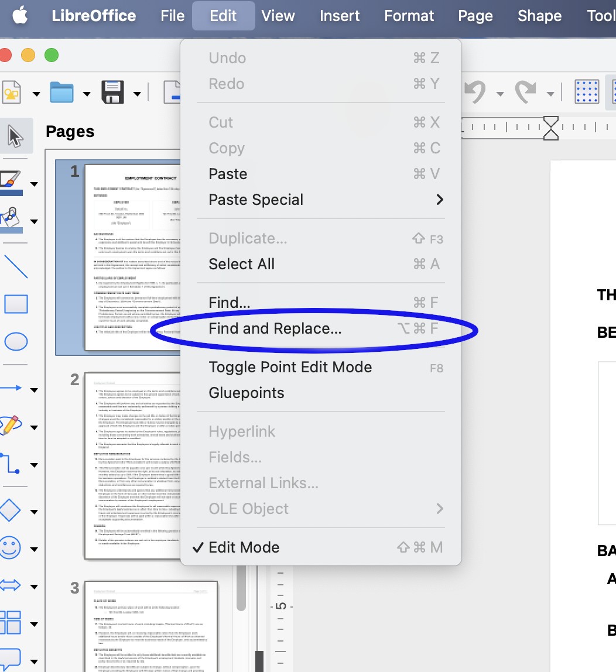This screenshot has height=672, width=616.
Task: Choose the Select arrow tool
Action: click(15, 136)
